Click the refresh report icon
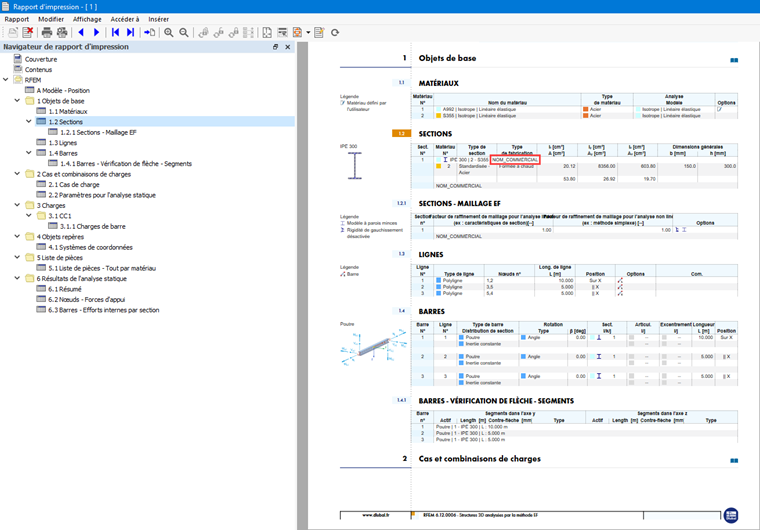 pos(335,32)
